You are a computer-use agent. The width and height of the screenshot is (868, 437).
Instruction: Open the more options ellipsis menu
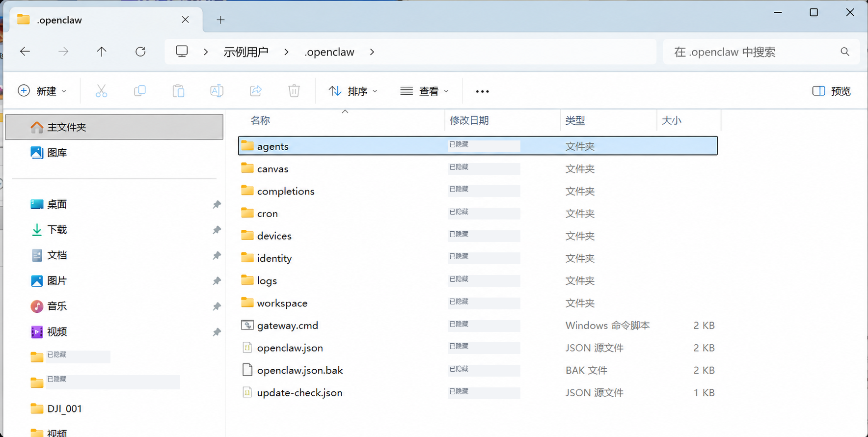coord(482,91)
